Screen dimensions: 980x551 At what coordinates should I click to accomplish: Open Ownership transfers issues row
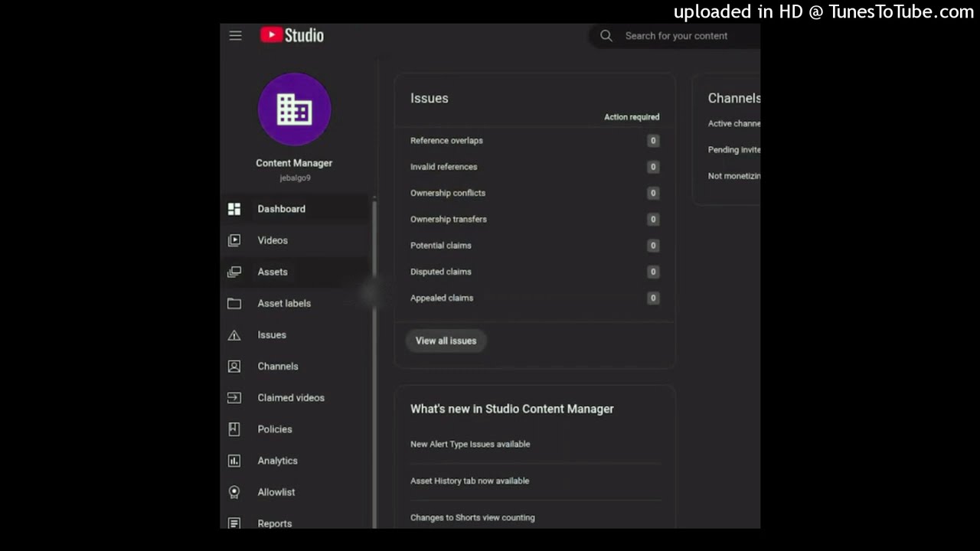tap(534, 219)
